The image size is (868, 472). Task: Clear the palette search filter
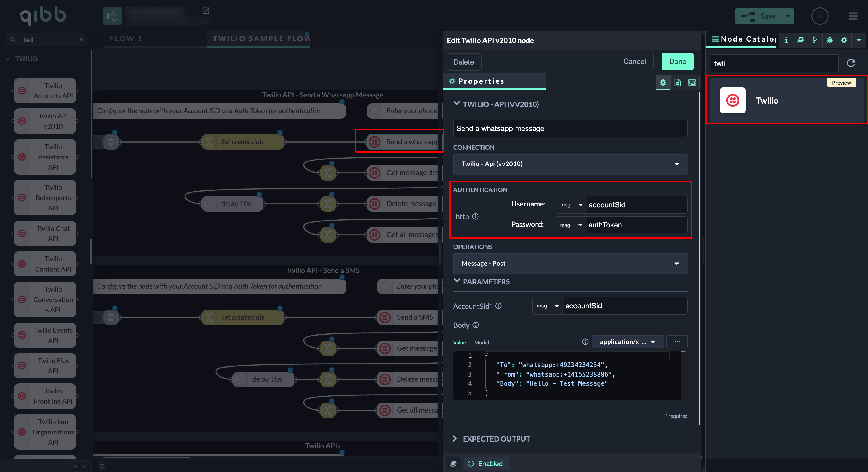81,39
